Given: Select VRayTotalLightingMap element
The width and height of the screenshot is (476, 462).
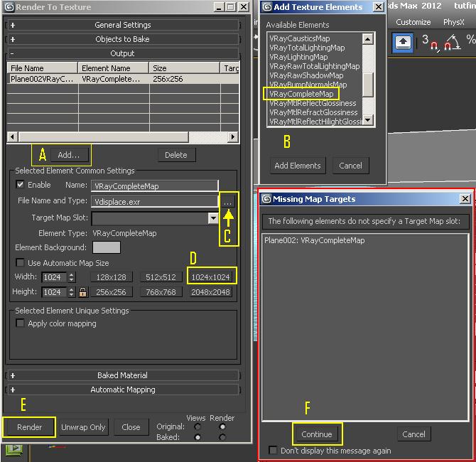Looking at the screenshot, I should pos(307,48).
